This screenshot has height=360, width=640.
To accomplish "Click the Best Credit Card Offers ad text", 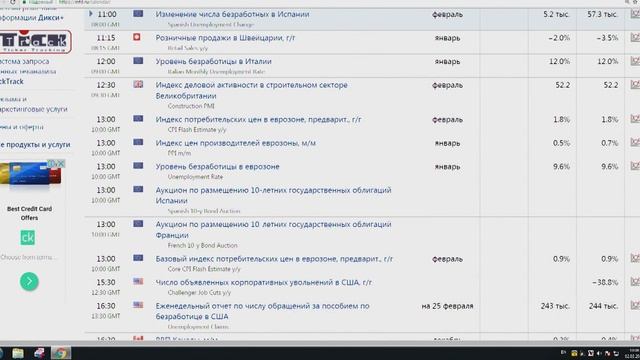I will click(29, 213).
